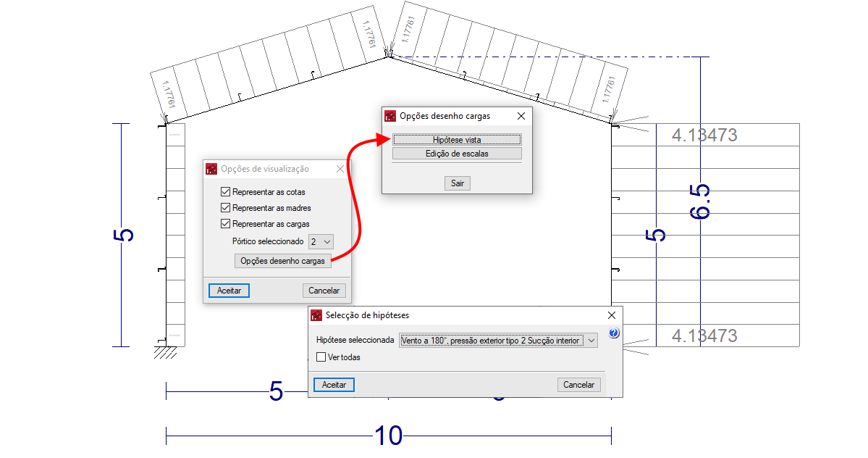Open Edição de escalas

[x=457, y=154]
